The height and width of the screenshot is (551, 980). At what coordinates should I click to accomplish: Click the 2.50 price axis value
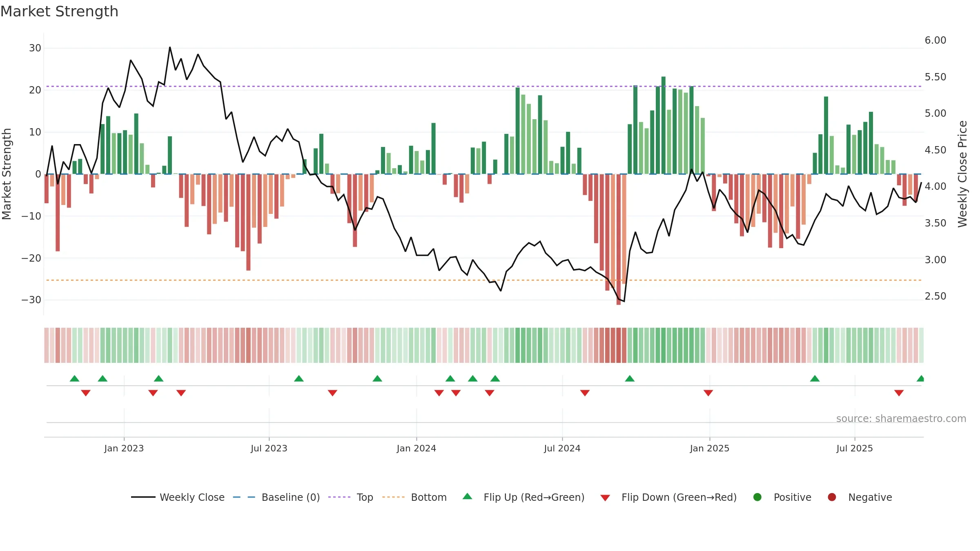(x=935, y=296)
